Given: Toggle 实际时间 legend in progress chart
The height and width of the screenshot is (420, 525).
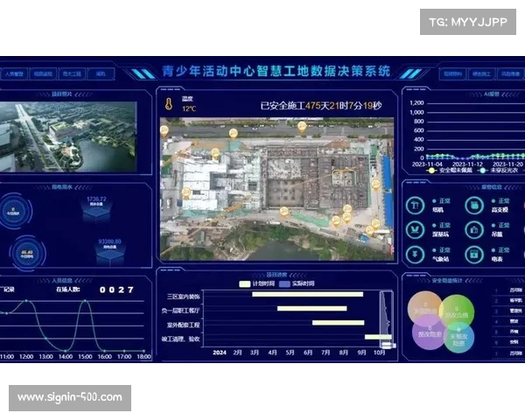Looking at the screenshot, I should click(297, 283).
